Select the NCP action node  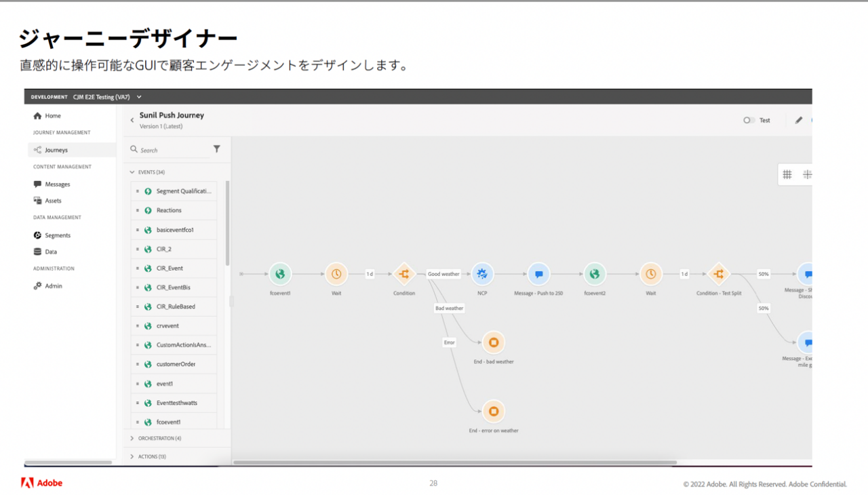[x=482, y=274]
